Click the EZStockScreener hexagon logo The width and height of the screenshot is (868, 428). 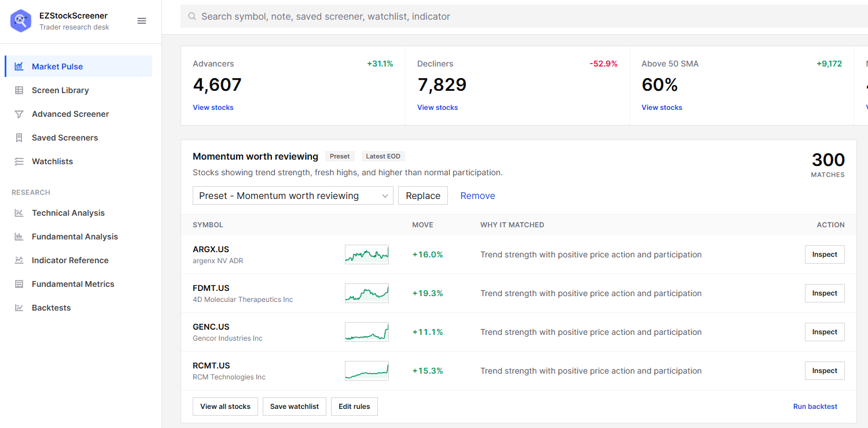click(21, 21)
